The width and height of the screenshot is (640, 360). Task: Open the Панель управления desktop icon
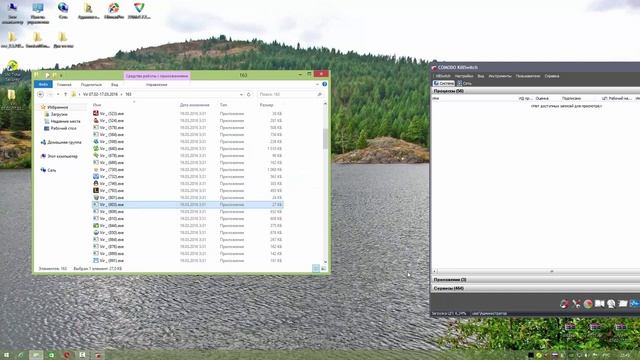[38, 13]
